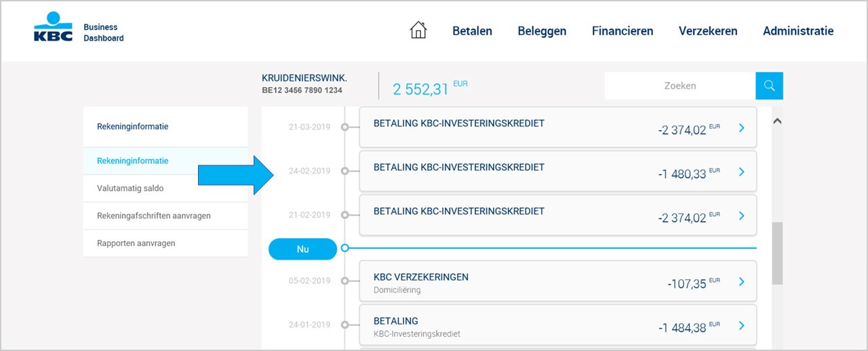Viewport: 868px width, 351px height.
Task: Open the Verzekeren menu
Action: (708, 30)
